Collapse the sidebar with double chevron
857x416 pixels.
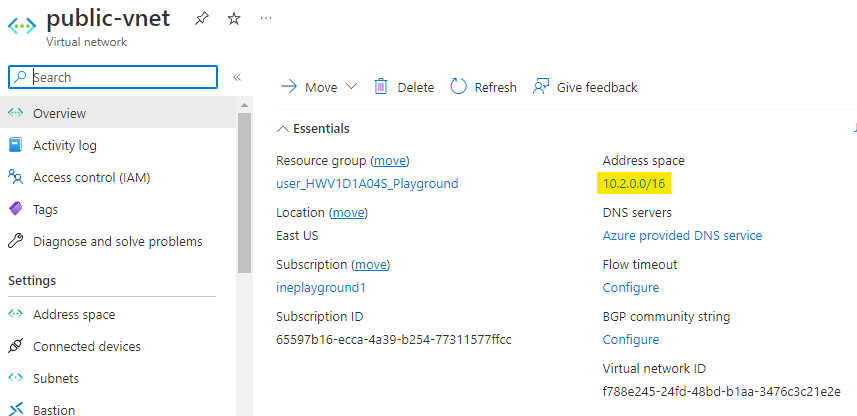tap(237, 77)
